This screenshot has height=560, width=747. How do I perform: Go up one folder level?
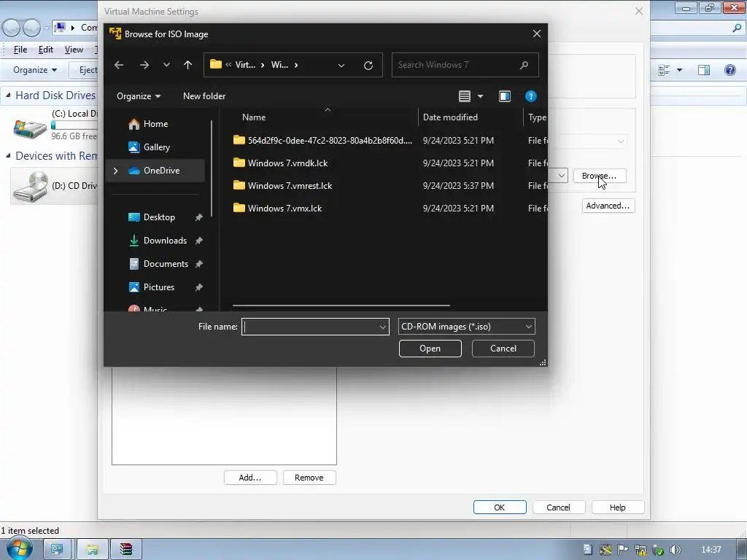[x=187, y=65]
